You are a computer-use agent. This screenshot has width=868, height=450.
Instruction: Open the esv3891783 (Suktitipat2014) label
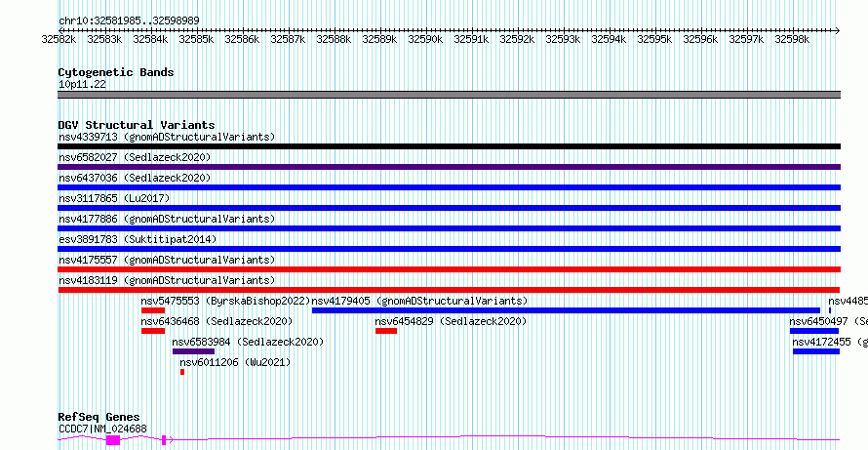(x=138, y=239)
